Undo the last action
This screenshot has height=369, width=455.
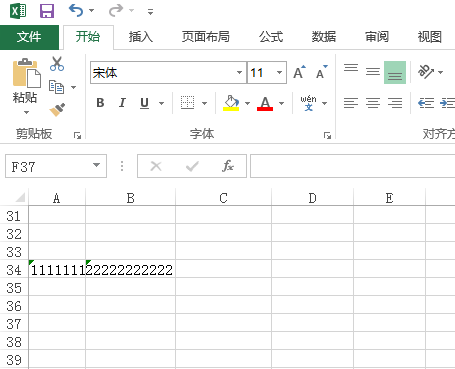pyautogui.click(x=76, y=11)
